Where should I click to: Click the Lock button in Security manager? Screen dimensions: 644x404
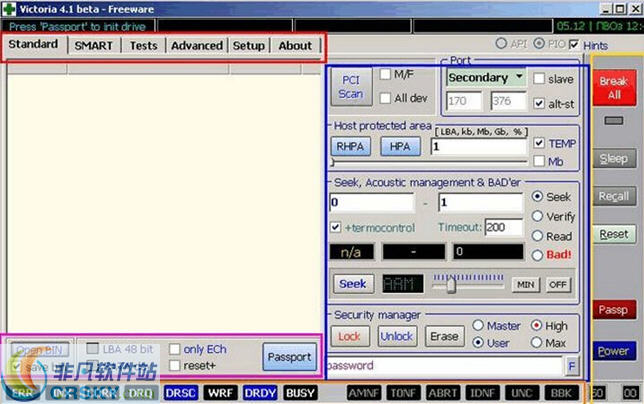(x=349, y=336)
